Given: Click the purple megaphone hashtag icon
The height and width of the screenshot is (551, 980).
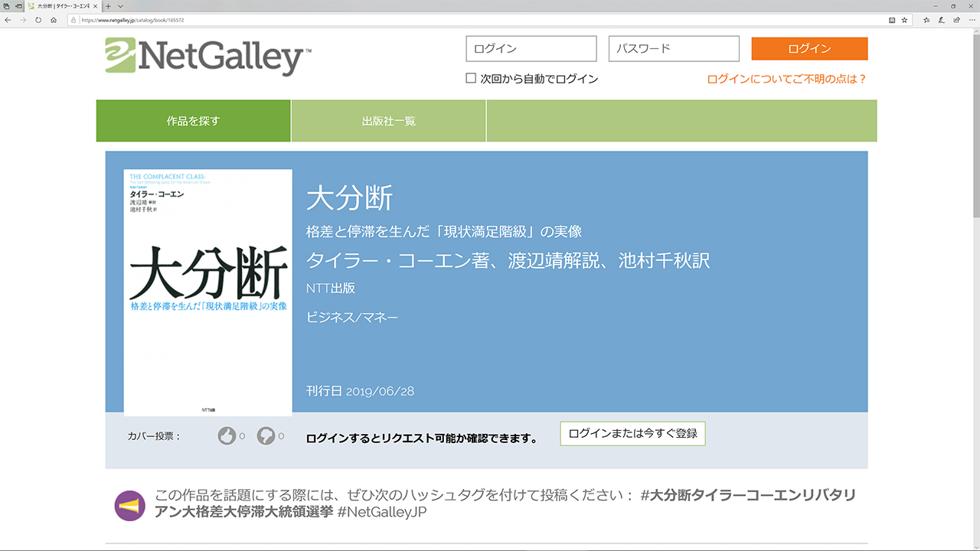Looking at the screenshot, I should coord(129,506).
